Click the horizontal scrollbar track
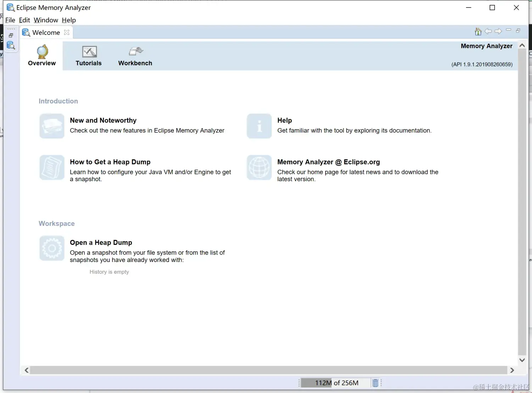The image size is (532, 393). [x=269, y=370]
